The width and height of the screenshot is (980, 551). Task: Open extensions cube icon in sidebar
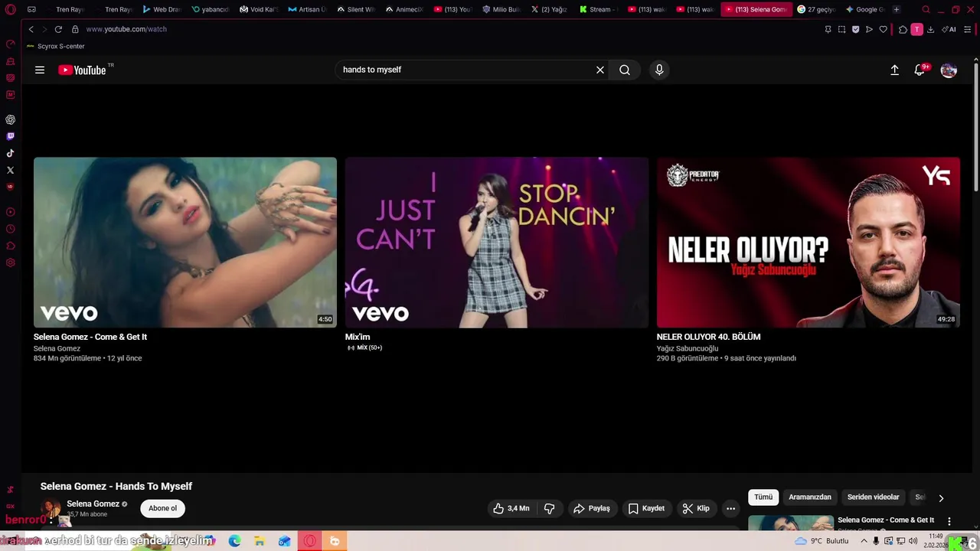11,246
